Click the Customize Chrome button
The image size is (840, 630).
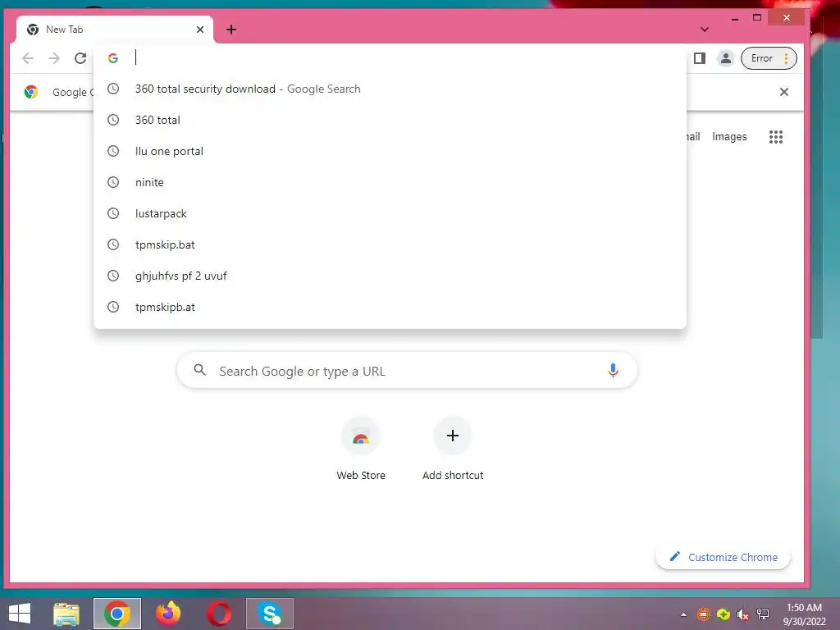(x=724, y=557)
